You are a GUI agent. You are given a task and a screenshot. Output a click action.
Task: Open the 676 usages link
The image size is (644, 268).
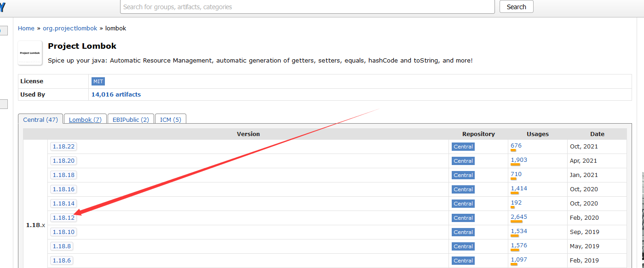point(516,146)
